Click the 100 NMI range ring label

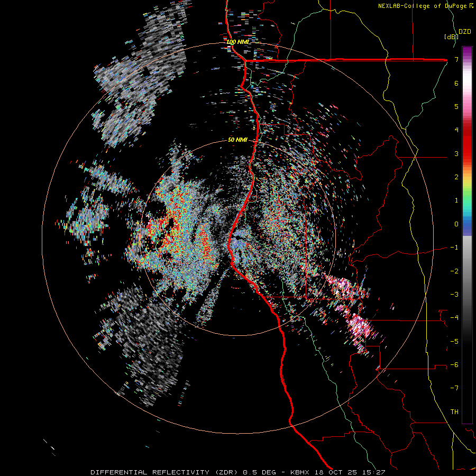[237, 42]
